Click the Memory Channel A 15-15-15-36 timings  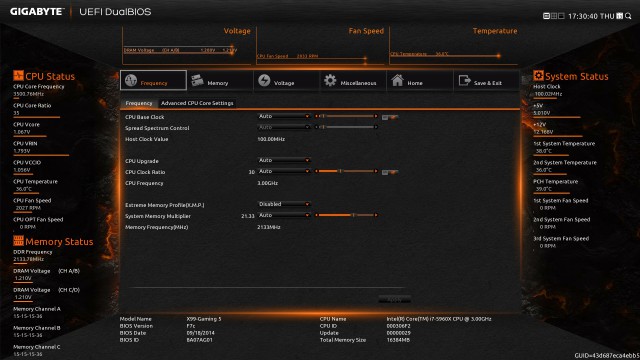(x=28, y=316)
